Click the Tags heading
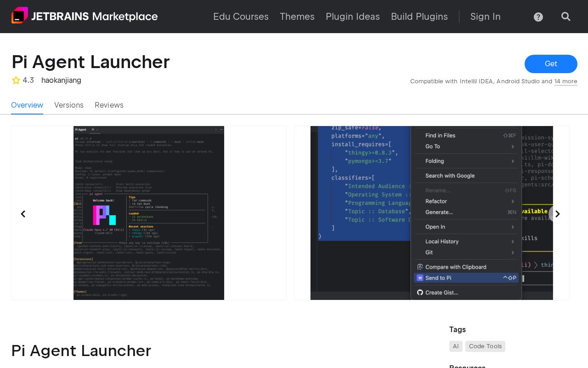The image size is (588, 368). pyautogui.click(x=458, y=329)
